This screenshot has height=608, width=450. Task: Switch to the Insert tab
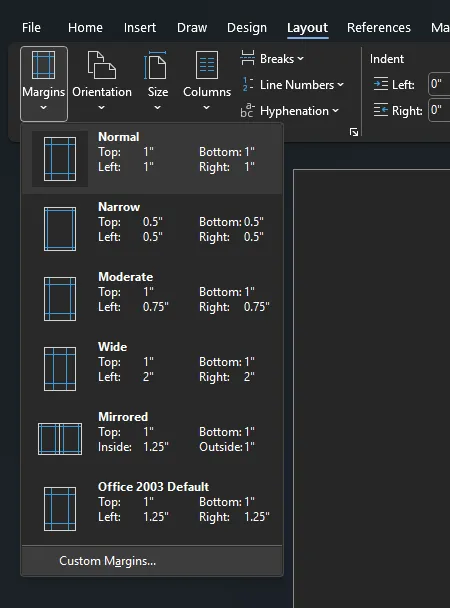(x=140, y=28)
